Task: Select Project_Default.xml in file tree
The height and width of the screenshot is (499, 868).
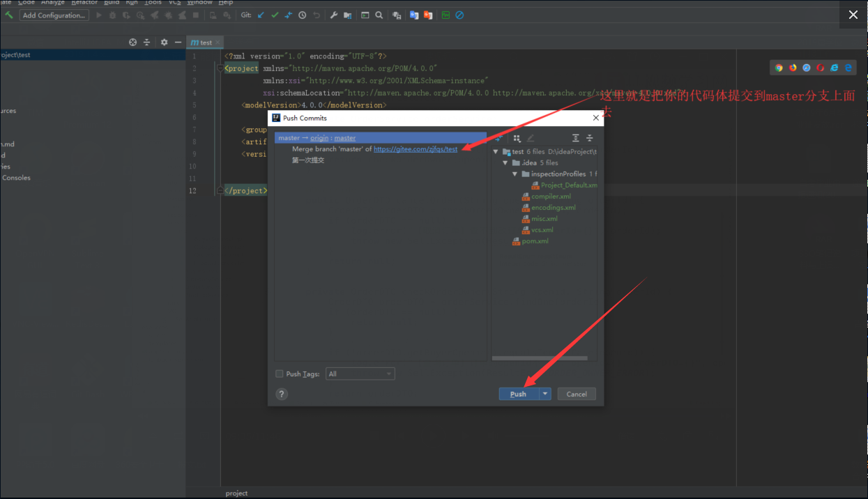Action: (x=564, y=185)
